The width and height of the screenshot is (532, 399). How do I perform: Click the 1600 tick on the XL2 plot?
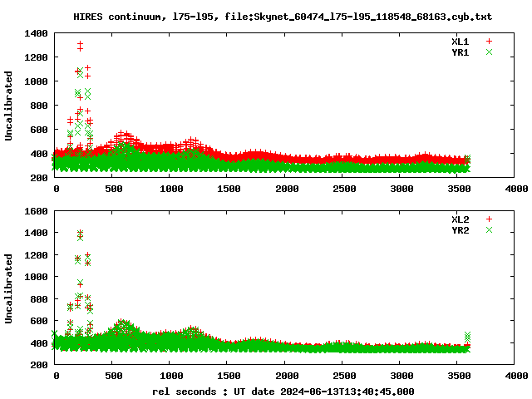36,211
